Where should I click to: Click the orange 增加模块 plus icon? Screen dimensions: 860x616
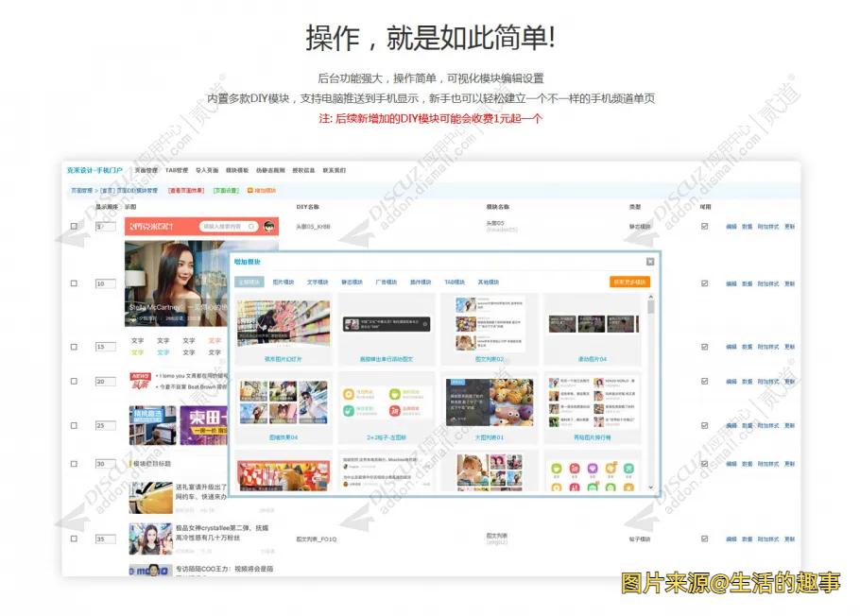pos(250,191)
